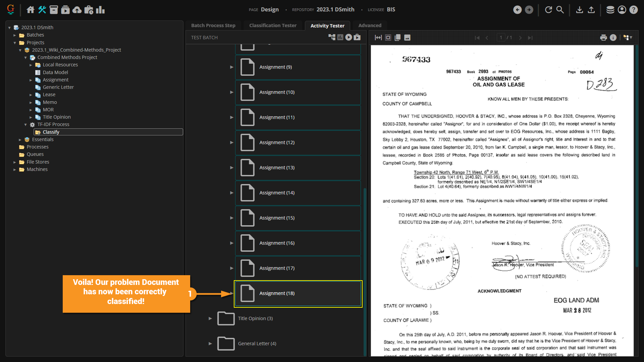Open the help question mark icon
644x362 pixels.
[633, 10]
